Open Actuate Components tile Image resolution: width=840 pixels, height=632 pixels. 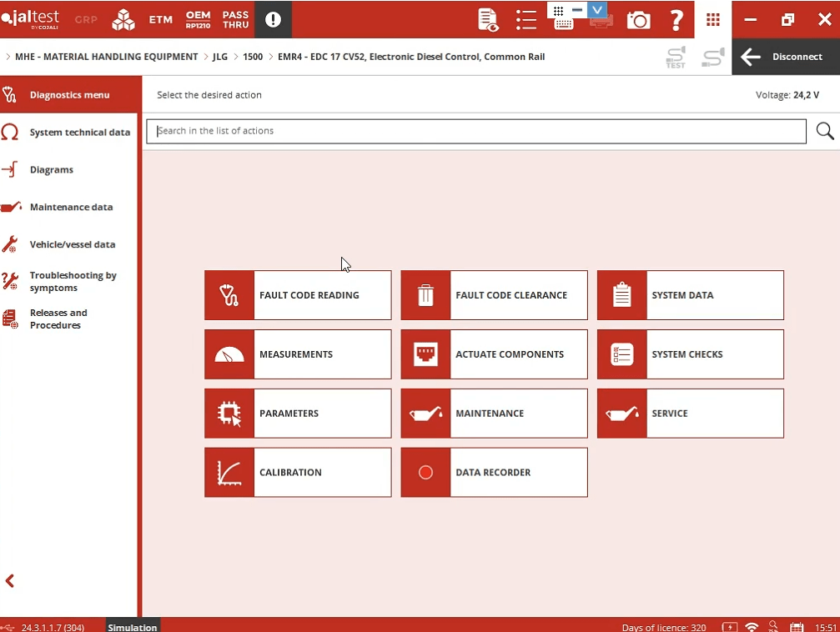pos(494,354)
